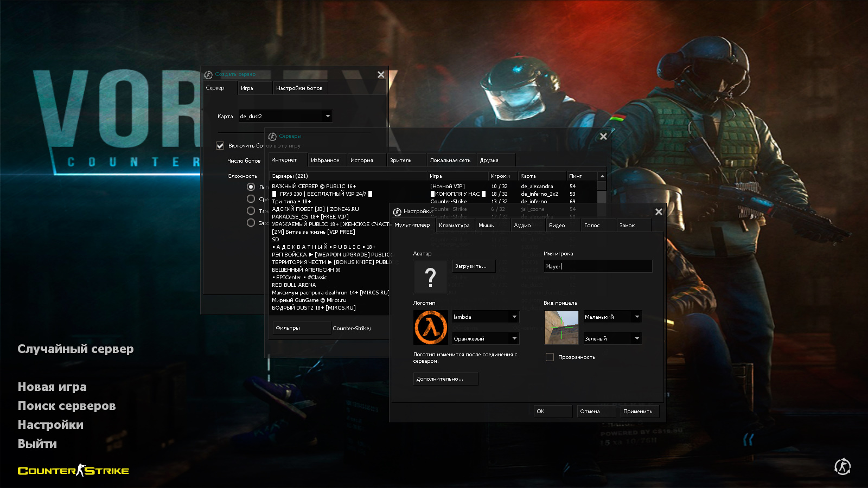Click the question mark avatar placeholder
Image resolution: width=868 pixels, height=488 pixels.
430,277
